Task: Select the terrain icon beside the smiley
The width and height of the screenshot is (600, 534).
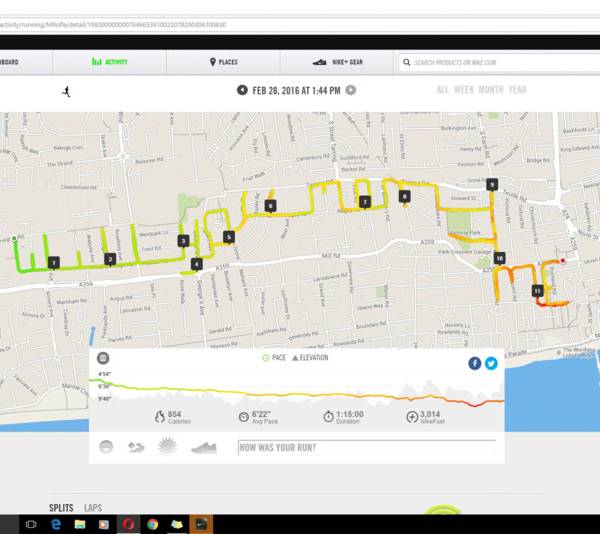Action: point(136,447)
